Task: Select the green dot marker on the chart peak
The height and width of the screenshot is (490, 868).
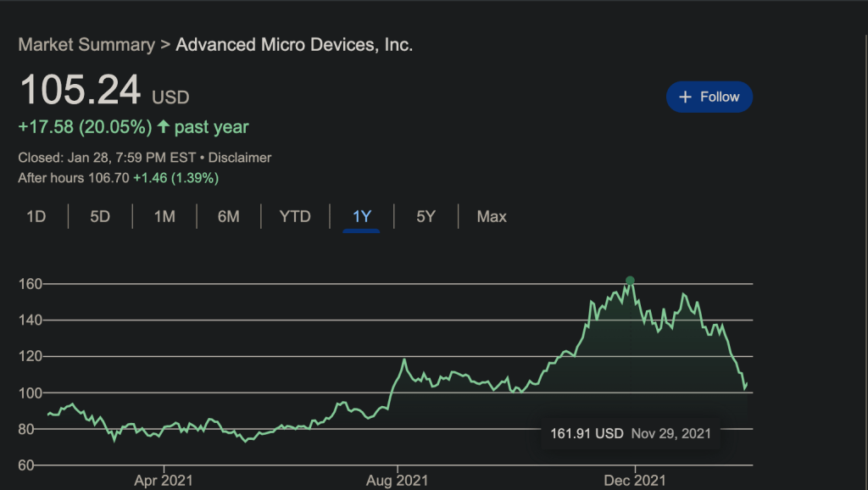Action: [629, 280]
